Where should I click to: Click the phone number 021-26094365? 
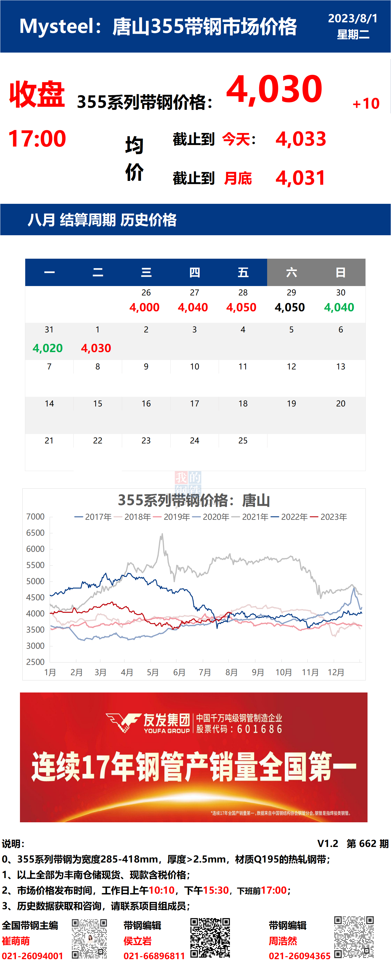coord(300,956)
